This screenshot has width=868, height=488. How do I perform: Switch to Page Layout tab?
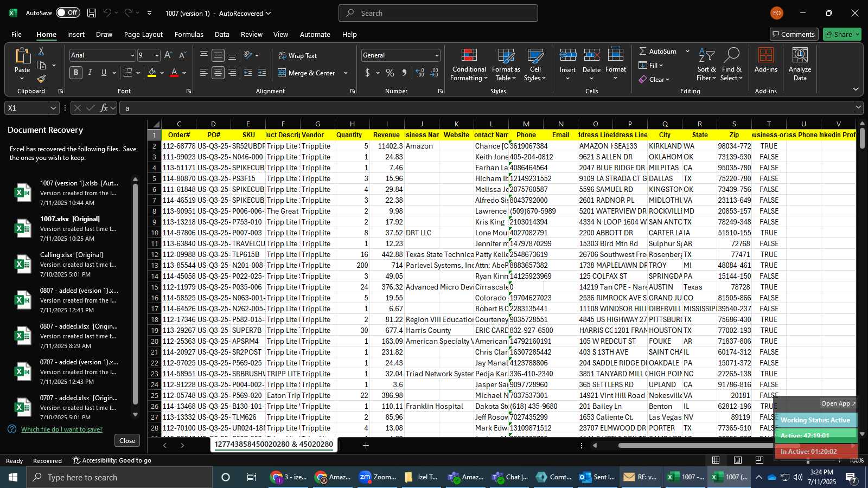[143, 34]
